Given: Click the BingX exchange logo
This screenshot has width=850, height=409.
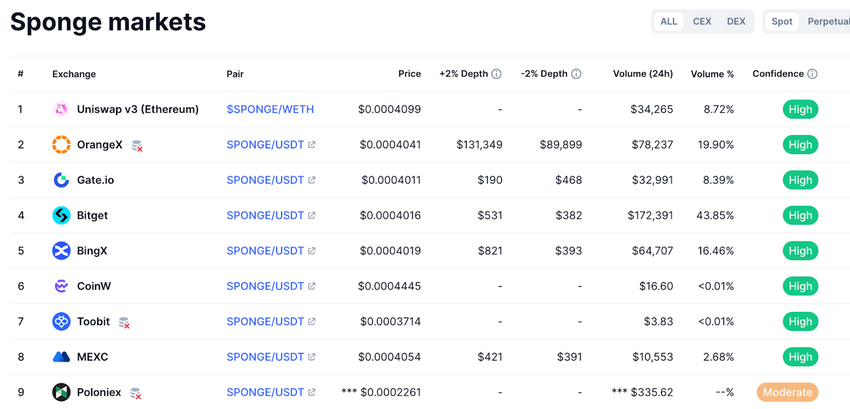Looking at the screenshot, I should [61, 251].
